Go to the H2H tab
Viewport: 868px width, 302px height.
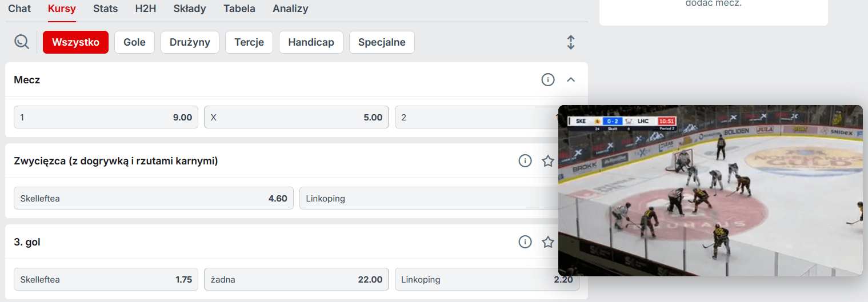[x=145, y=9]
